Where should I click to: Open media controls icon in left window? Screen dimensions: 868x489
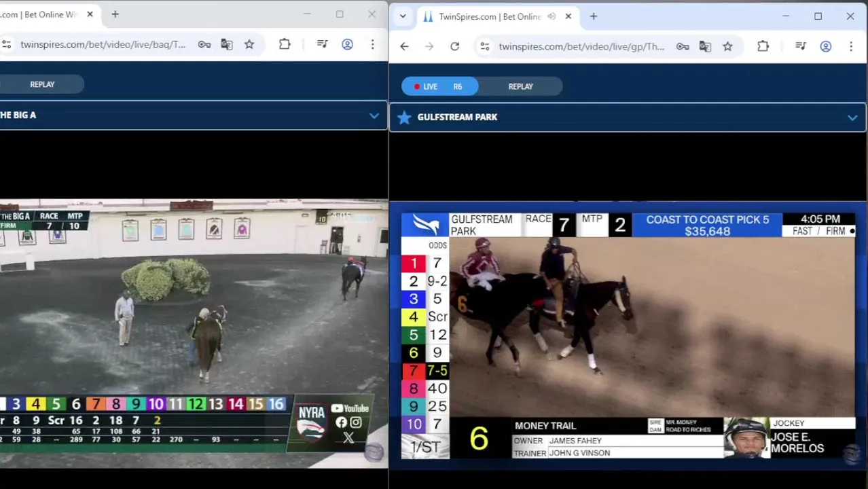(x=323, y=44)
